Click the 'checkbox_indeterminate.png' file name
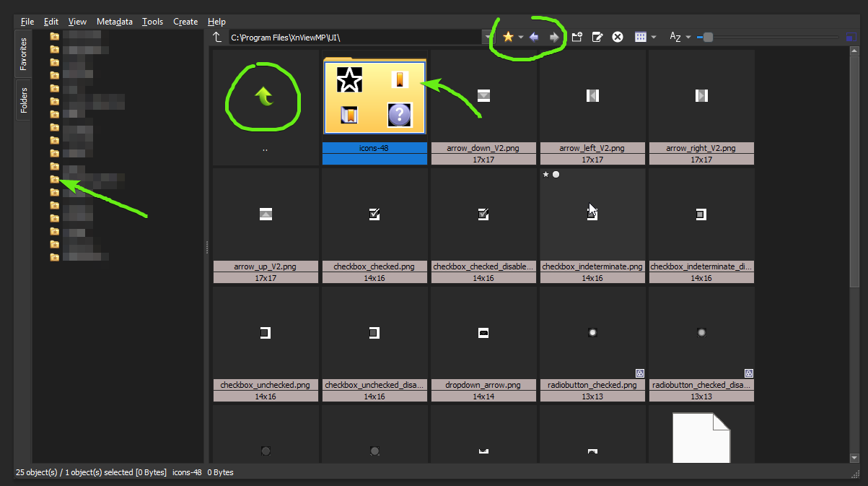 [x=592, y=266]
